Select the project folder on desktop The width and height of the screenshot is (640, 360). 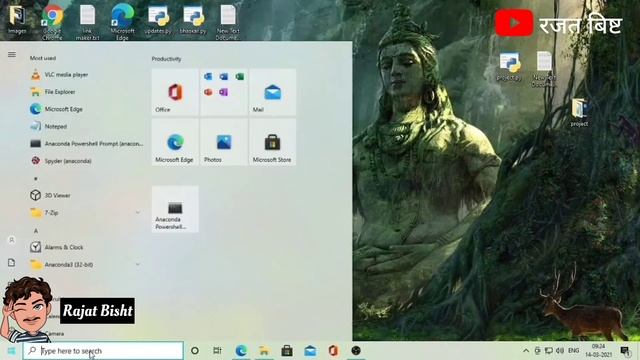[580, 112]
